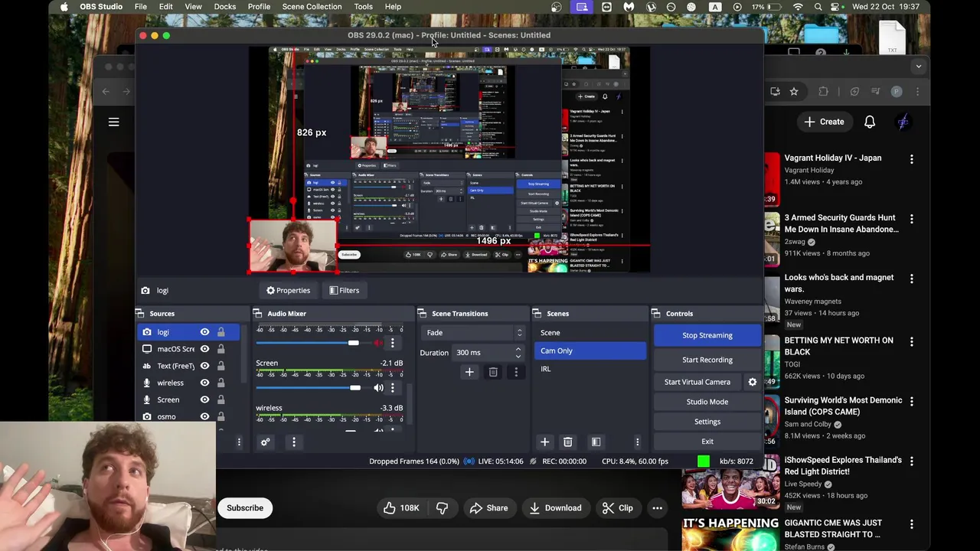Select the scene named Scene
The width and height of the screenshot is (980, 551).
coord(590,333)
